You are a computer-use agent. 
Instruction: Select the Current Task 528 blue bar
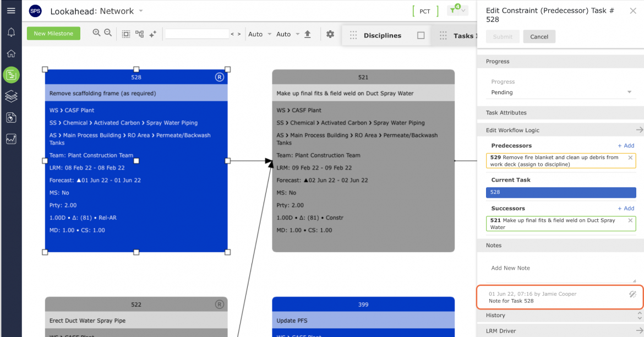561,192
